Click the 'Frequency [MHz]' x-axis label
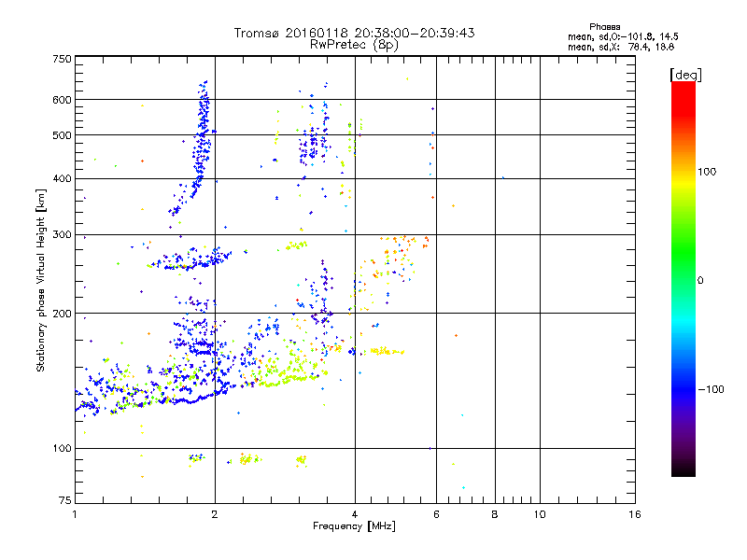747x560 pixels. [x=354, y=526]
